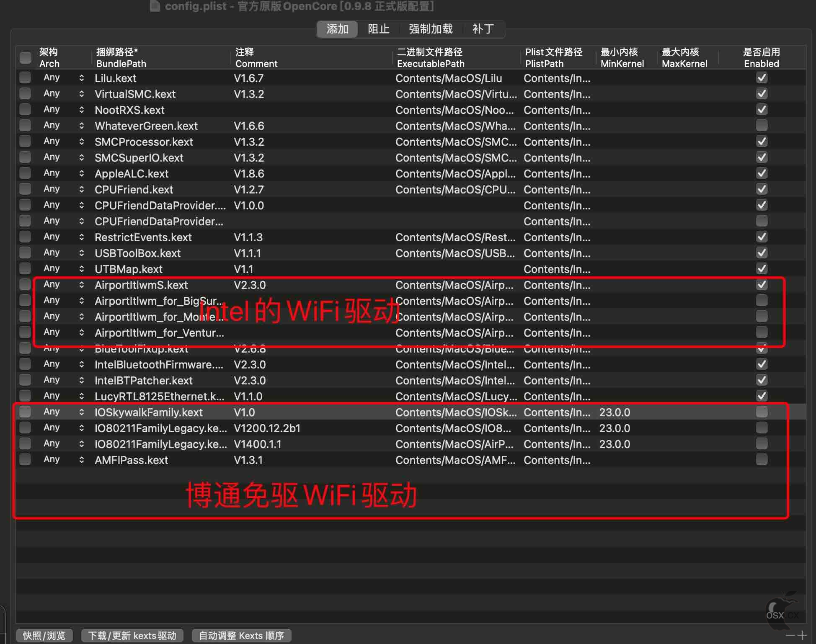This screenshot has width=816, height=644.
Task: Click the 捆绑路径 BundlePath column header
Action: (160, 58)
